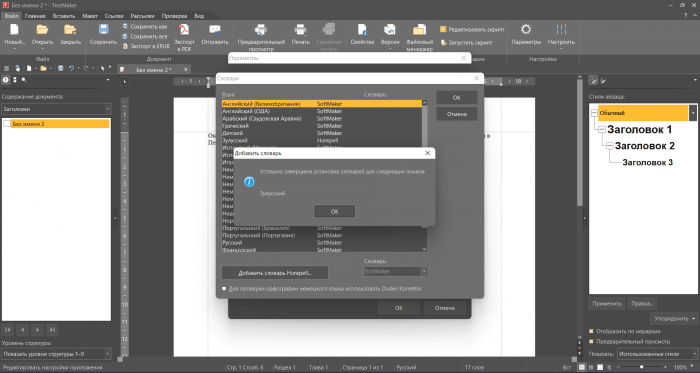Click the Настроить sliders icon
This screenshot has height=373, width=700.
pos(561,30)
